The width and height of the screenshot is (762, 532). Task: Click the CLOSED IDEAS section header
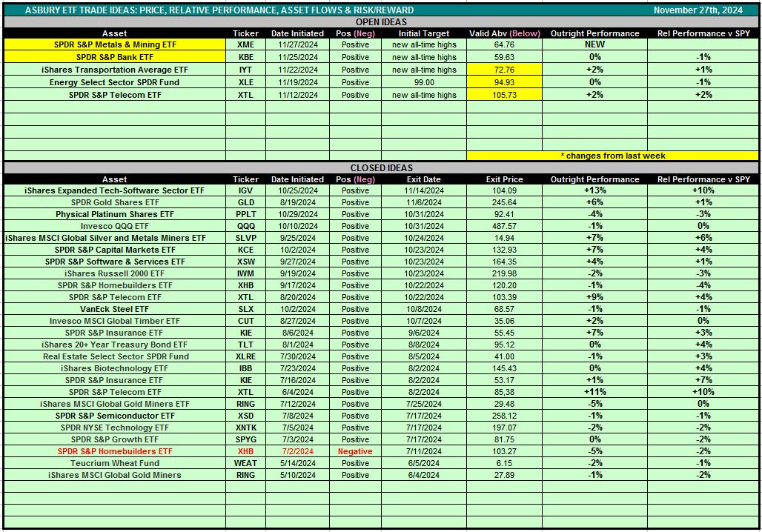(380, 168)
